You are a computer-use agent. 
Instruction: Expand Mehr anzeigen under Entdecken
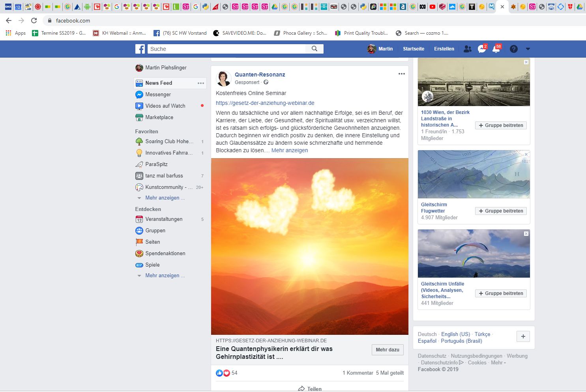162,275
